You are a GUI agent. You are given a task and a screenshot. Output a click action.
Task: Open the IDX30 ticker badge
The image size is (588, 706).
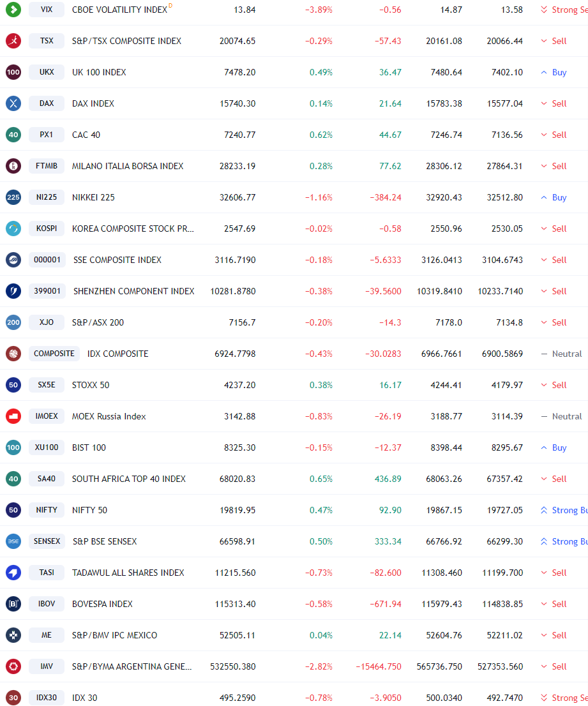pos(47,698)
